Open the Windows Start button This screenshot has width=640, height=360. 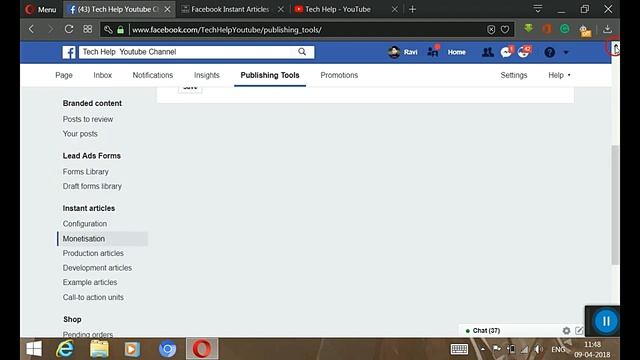(34, 349)
